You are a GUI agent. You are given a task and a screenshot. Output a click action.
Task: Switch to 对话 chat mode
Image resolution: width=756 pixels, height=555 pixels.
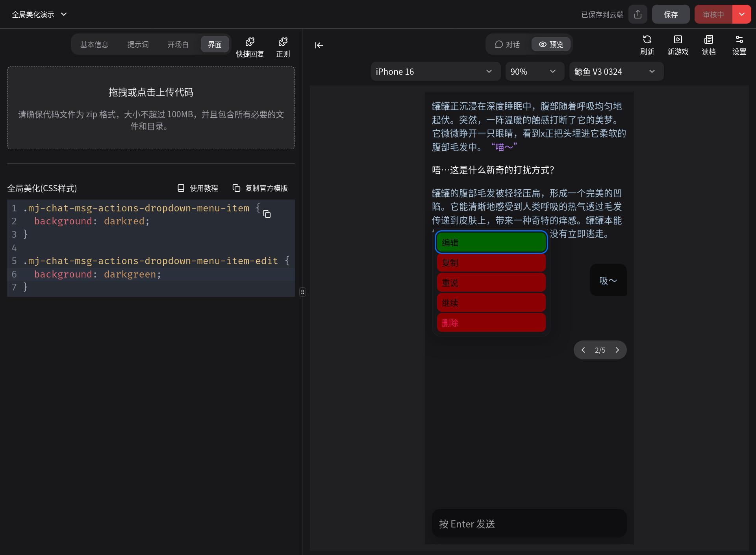coord(508,44)
